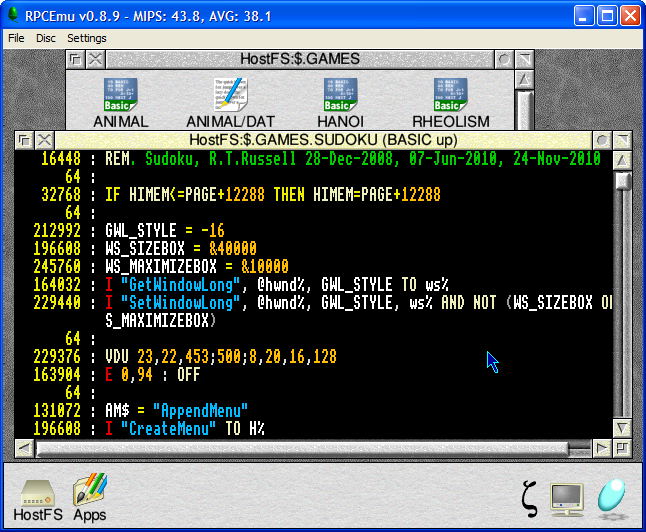Open the RHEOLISM BASIC file icon

[x=451, y=95]
